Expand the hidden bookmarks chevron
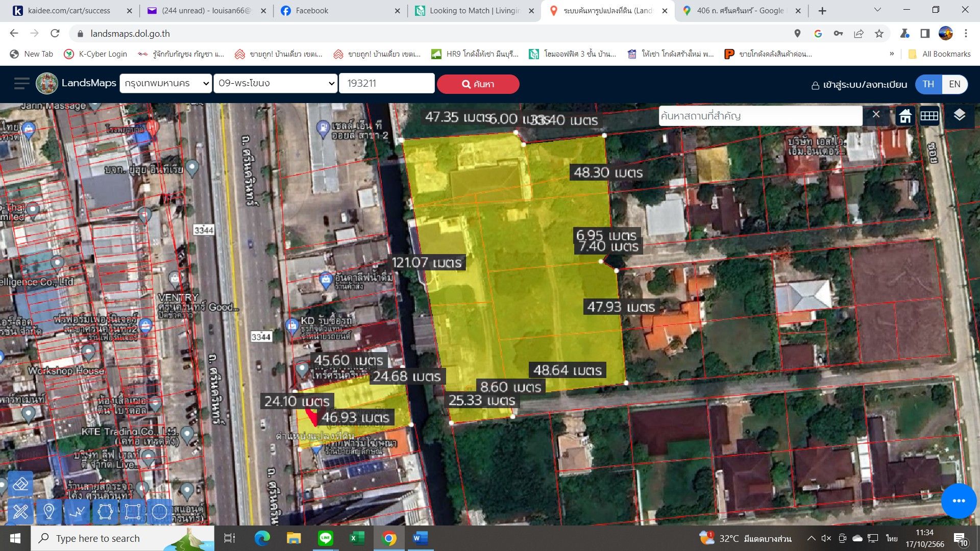 (x=892, y=54)
